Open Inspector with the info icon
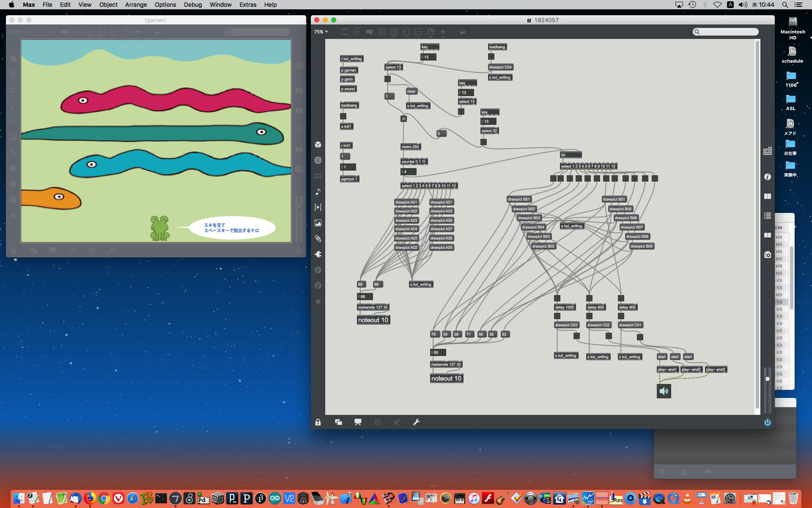This screenshot has height=508, width=812. coord(768,177)
